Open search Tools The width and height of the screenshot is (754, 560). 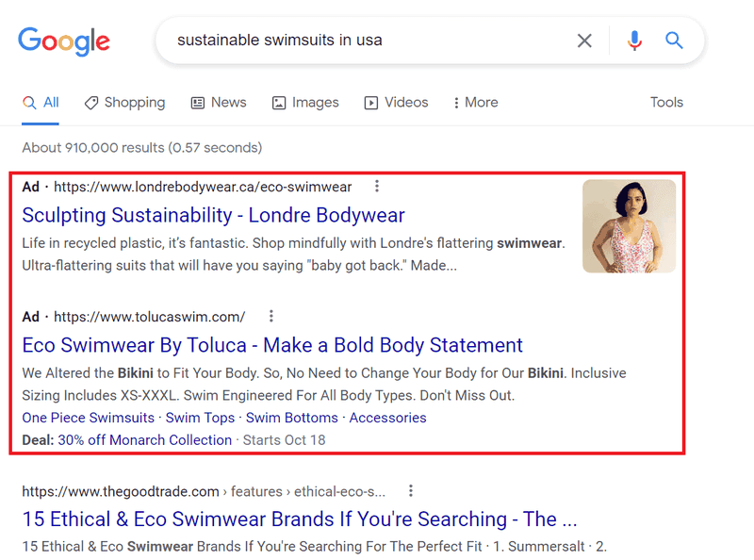point(666,103)
